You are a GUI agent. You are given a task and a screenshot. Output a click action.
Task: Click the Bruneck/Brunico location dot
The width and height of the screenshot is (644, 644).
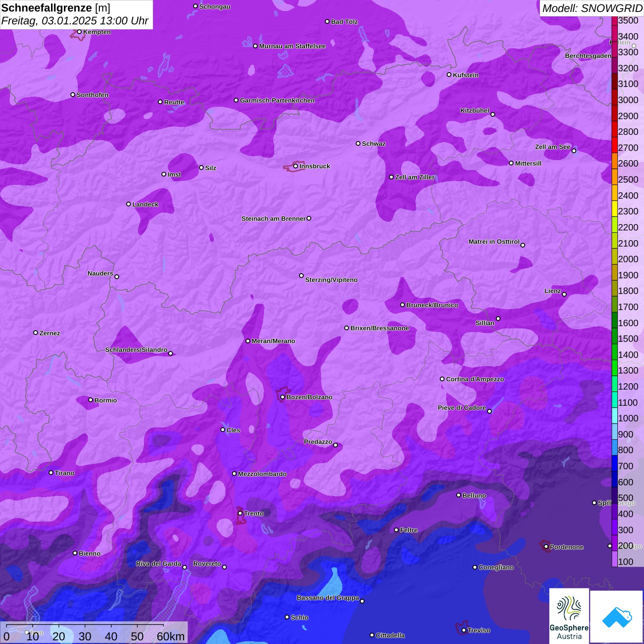coord(402,305)
